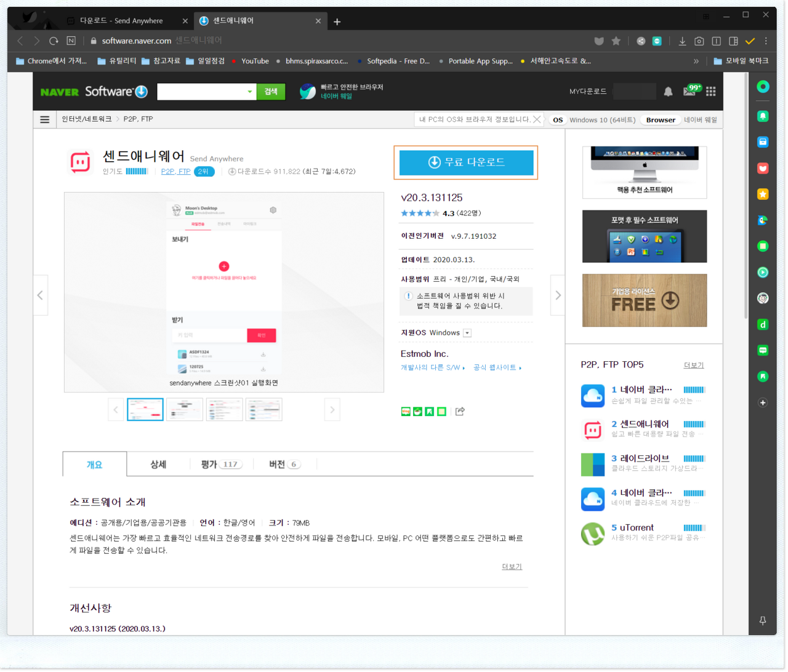The image size is (788, 672).
Task: Open the 공식 웹사이트 link
Action: coord(497,368)
